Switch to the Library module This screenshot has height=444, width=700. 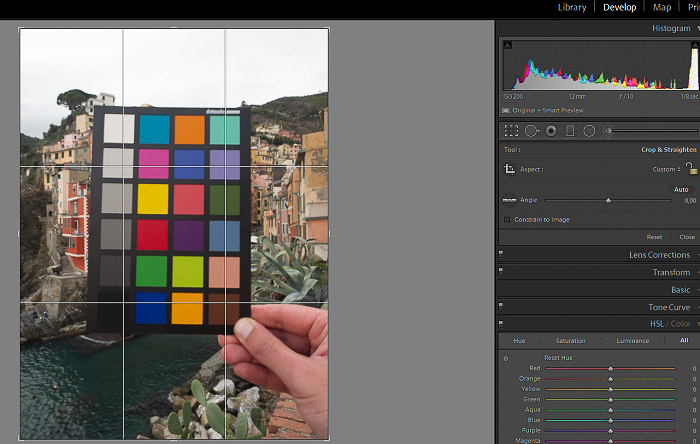click(572, 7)
